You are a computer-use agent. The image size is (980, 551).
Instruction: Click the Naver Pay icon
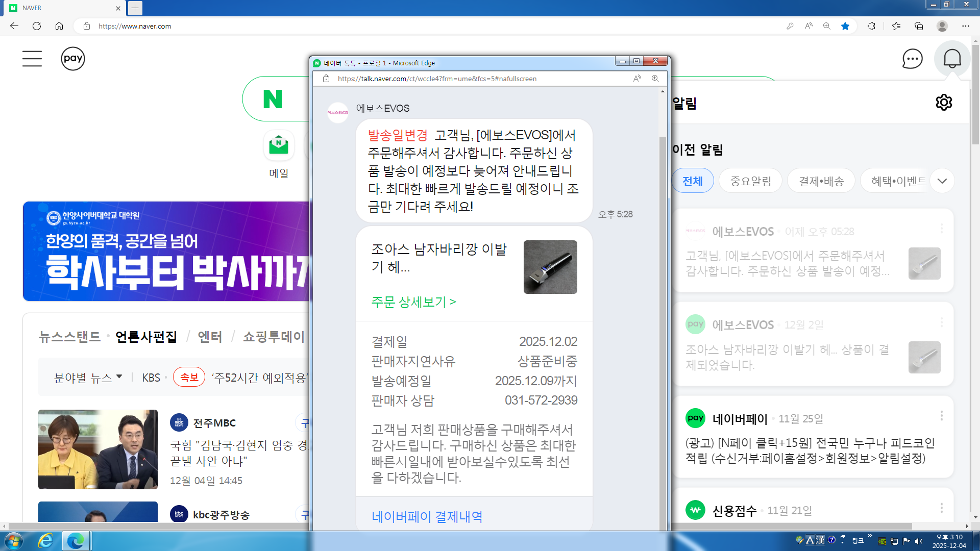(x=73, y=59)
